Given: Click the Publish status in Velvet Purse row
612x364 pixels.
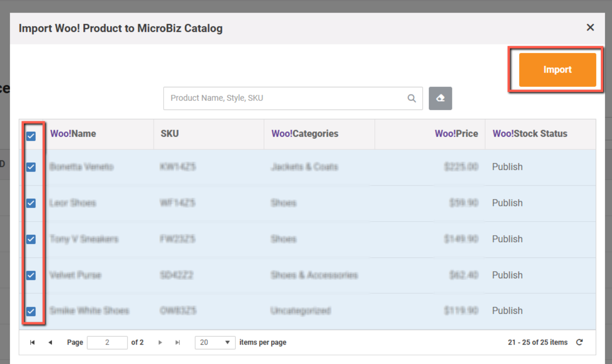Looking at the screenshot, I should pos(507,275).
